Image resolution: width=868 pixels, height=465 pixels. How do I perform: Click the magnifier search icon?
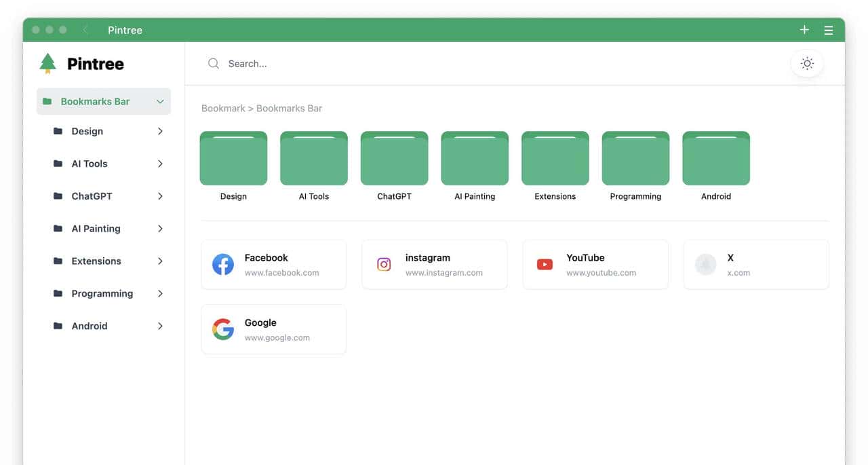coord(214,63)
